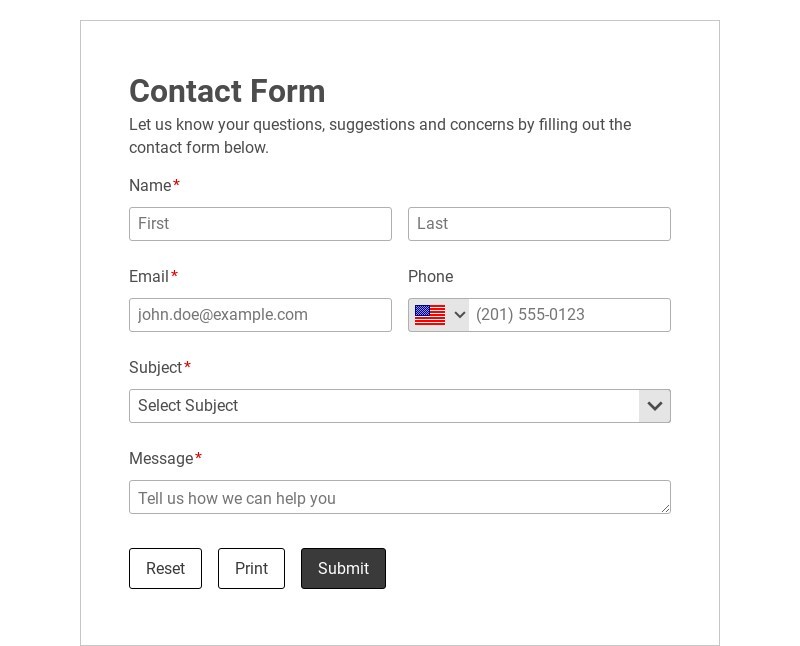
Task: Focus the First name field
Action: [x=260, y=224]
